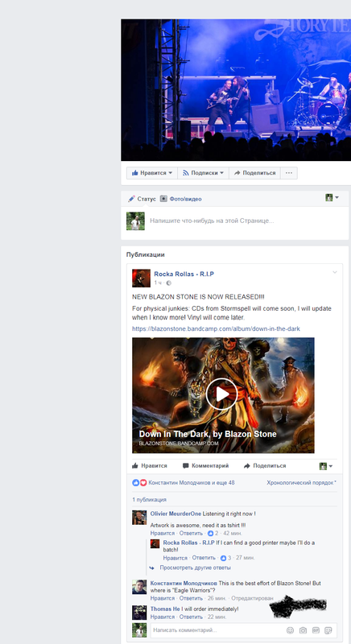Select the Статус tab
Image resolution: width=351 pixels, height=644 pixels.
tap(142, 199)
